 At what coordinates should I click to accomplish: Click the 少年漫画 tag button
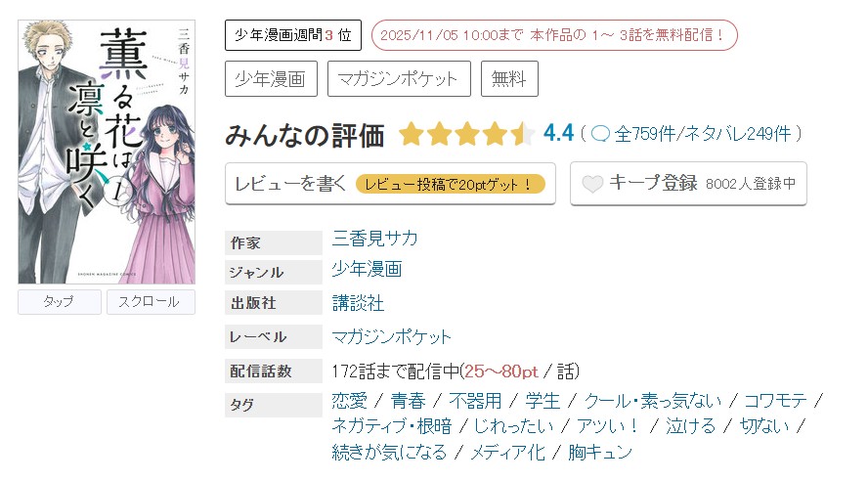point(271,79)
